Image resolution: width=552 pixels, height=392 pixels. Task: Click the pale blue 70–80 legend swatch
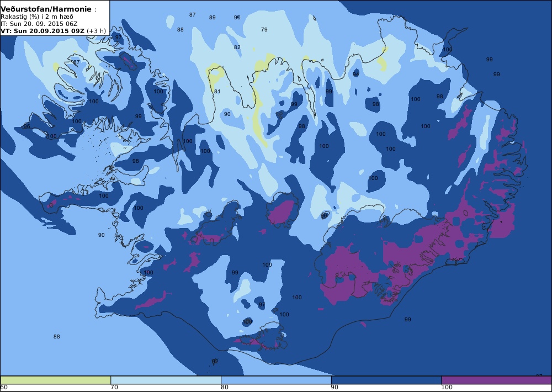tap(166, 380)
